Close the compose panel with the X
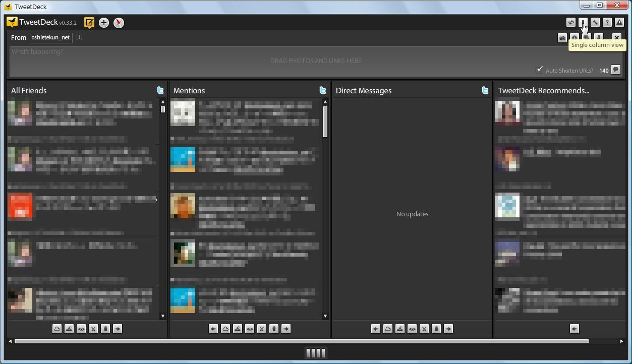The image size is (632, 364). (616, 38)
